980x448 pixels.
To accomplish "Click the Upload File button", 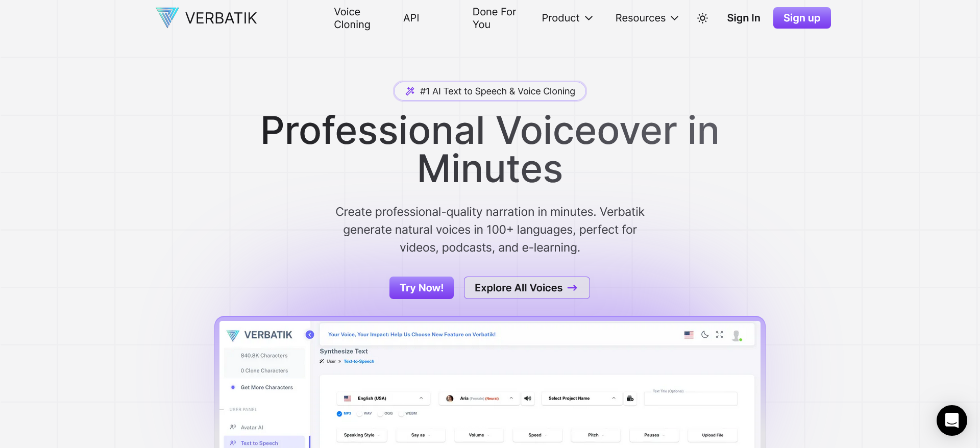I will coord(713,435).
